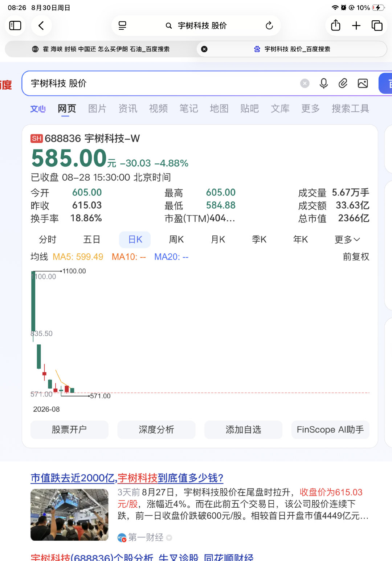Select the 网页 results tab
392x561 pixels.
point(67,108)
